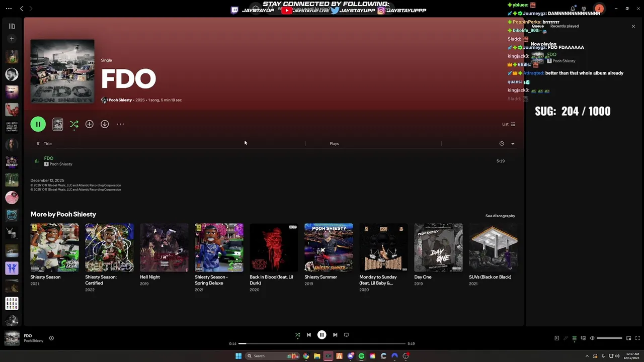Toggle repeat in the player controls
This screenshot has height=362, width=644.
point(346,335)
